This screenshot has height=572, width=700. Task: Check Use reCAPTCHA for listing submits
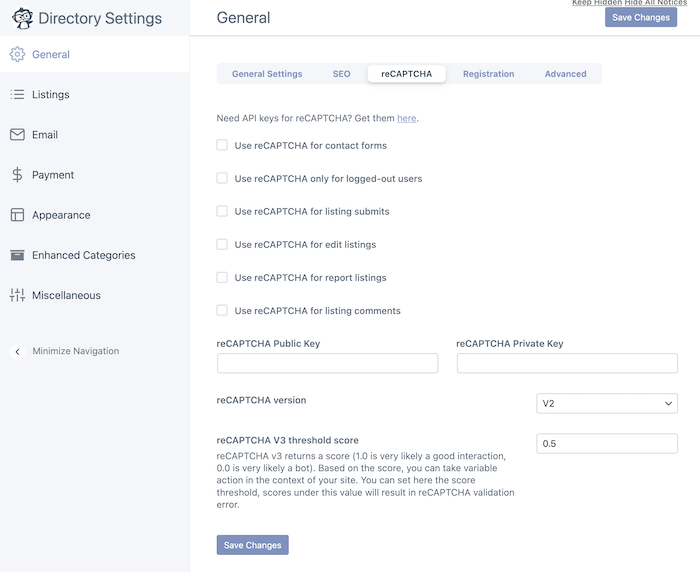tap(222, 211)
